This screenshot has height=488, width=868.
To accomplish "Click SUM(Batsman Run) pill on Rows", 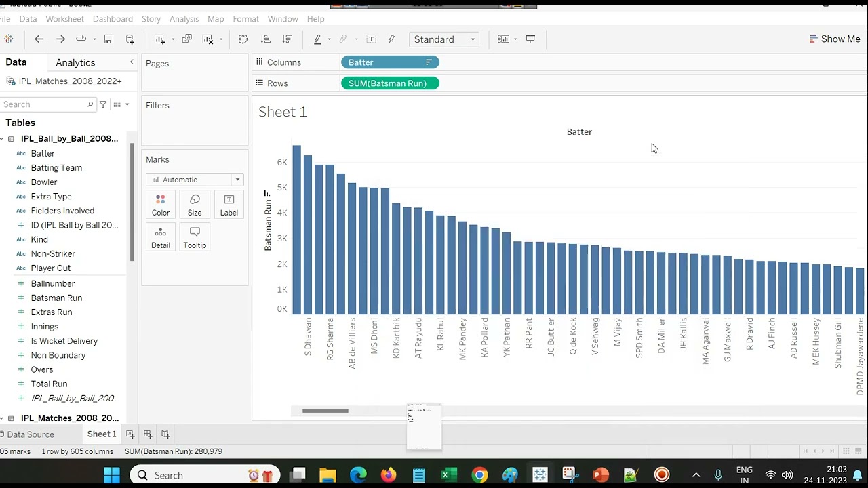I will (x=390, y=83).
